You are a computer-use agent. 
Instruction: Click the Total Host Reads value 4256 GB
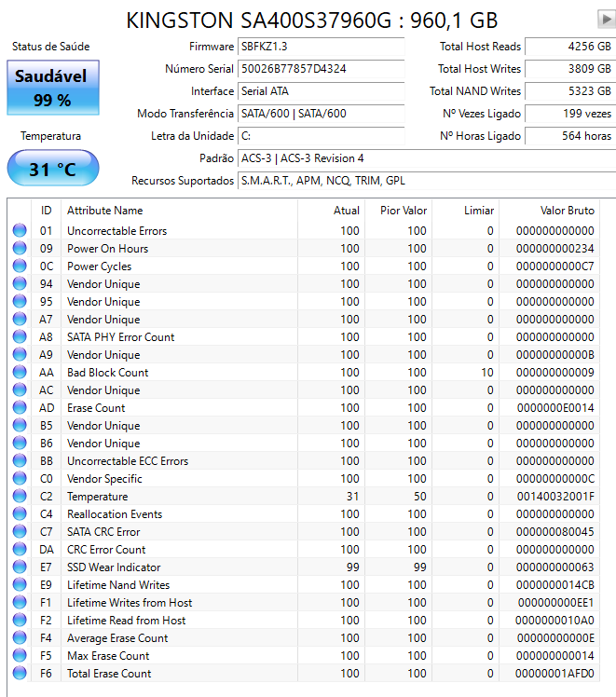tap(570, 47)
